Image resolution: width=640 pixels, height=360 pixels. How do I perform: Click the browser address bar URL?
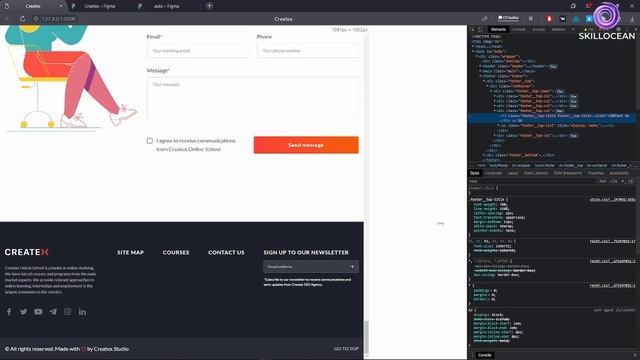[x=59, y=19]
